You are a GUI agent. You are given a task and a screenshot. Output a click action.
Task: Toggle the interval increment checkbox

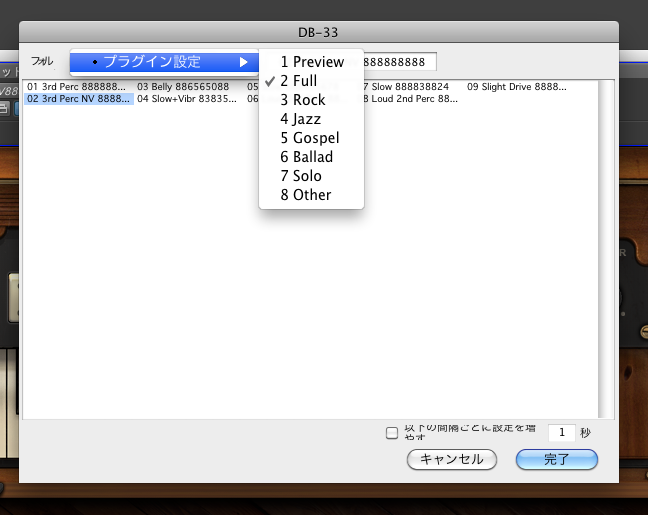pos(392,433)
